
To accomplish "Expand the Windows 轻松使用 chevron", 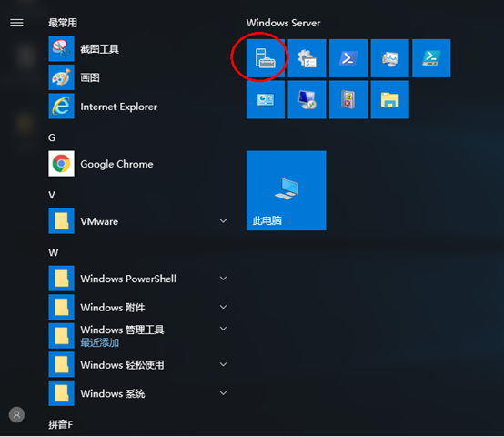I will 224,364.
